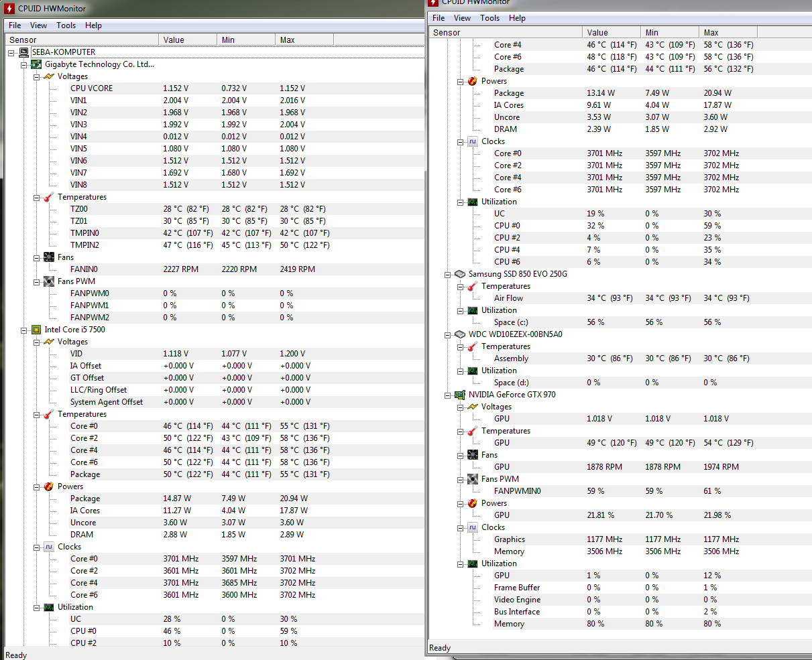Open the File menu in the left window
Viewport: 812px width, 660px height.
point(15,25)
